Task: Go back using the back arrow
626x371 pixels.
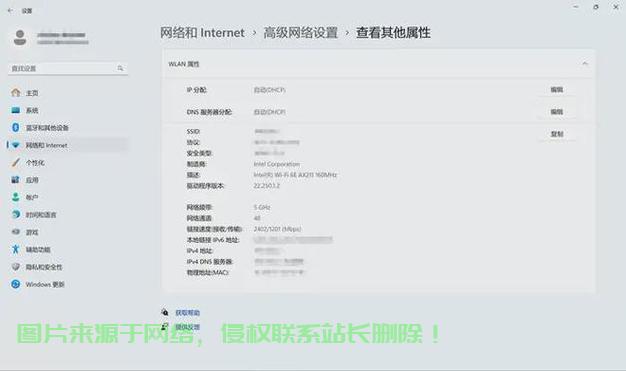Action: pos(10,11)
